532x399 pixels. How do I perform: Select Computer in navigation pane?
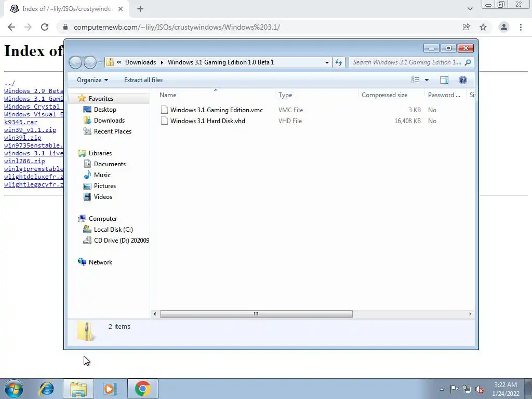click(x=103, y=219)
